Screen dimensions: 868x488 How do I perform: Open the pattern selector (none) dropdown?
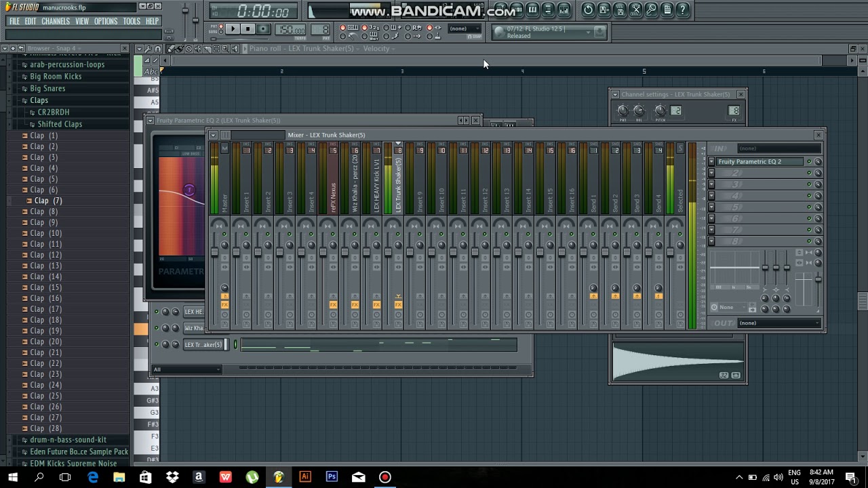click(465, 28)
